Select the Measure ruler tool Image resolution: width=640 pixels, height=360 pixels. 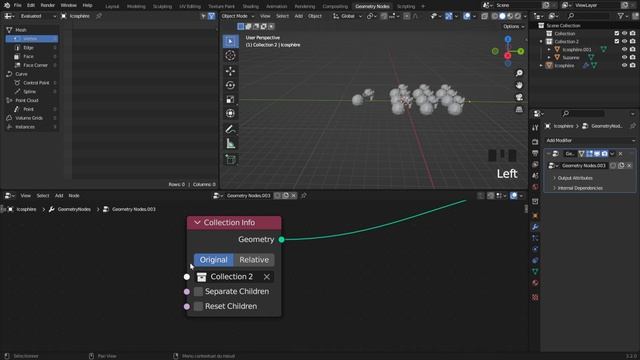[x=230, y=144]
